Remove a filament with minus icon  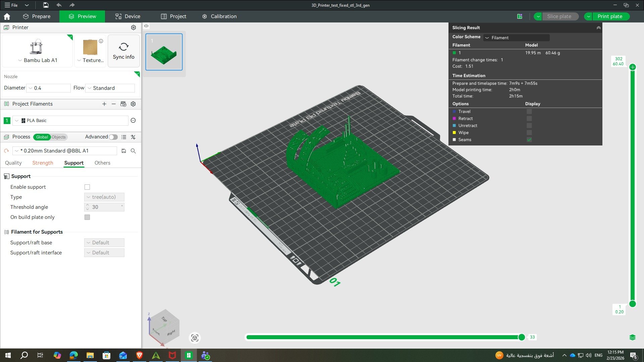pyautogui.click(x=114, y=104)
